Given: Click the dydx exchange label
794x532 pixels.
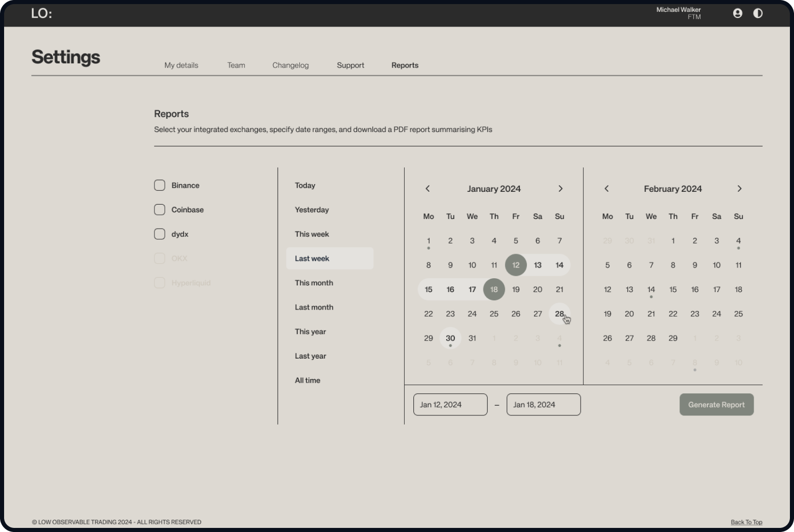Looking at the screenshot, I should click(180, 234).
